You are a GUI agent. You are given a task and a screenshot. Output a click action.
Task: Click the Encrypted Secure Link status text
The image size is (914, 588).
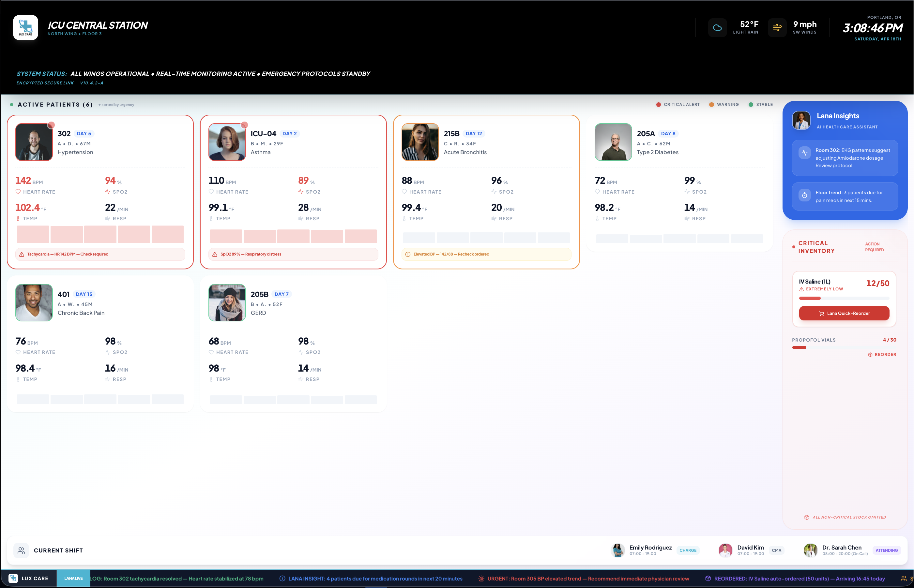(45, 83)
